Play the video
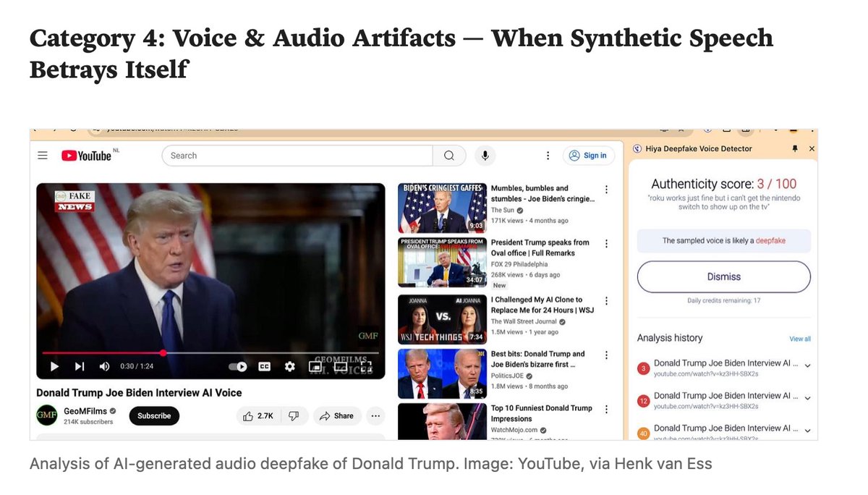The image size is (868, 495). coord(54,366)
